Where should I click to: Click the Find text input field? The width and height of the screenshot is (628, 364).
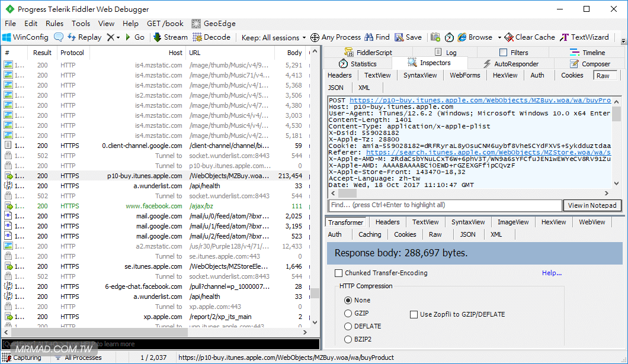[444, 205]
